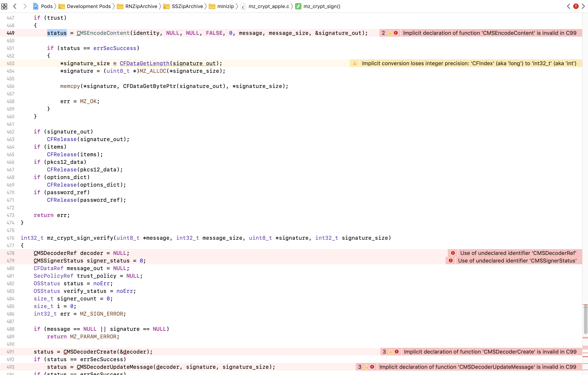Click the Pods project icon in breadcrumb

pos(36,6)
